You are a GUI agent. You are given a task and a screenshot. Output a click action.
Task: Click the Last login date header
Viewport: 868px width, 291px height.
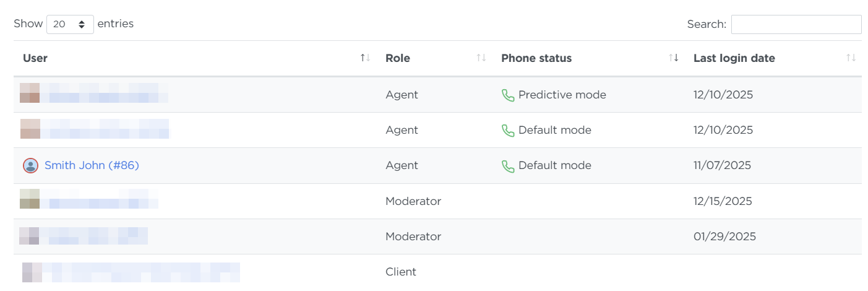(x=734, y=58)
